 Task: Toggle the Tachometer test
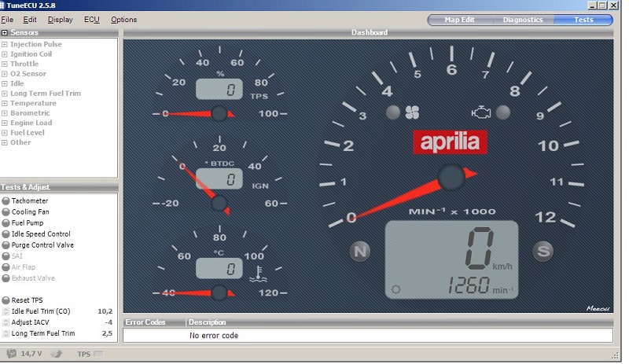(x=6, y=200)
